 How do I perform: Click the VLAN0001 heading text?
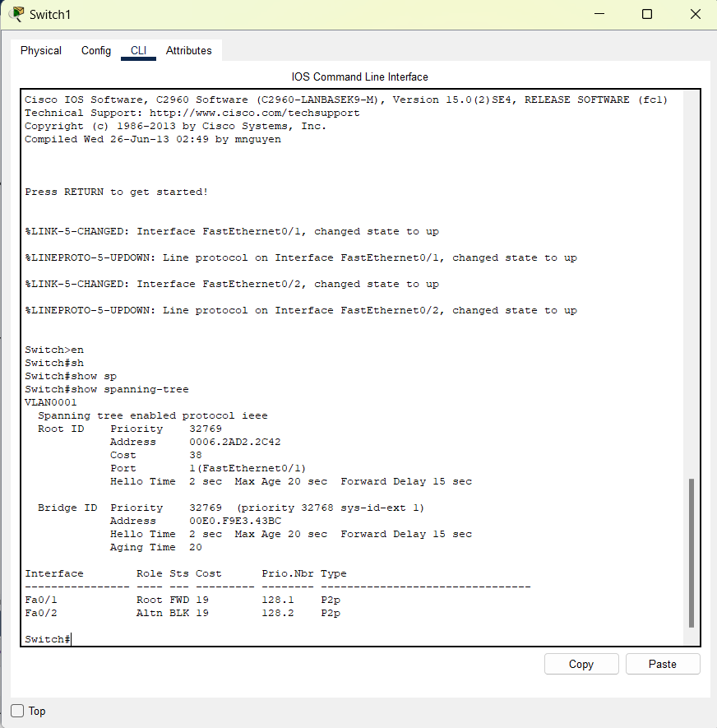tap(51, 402)
